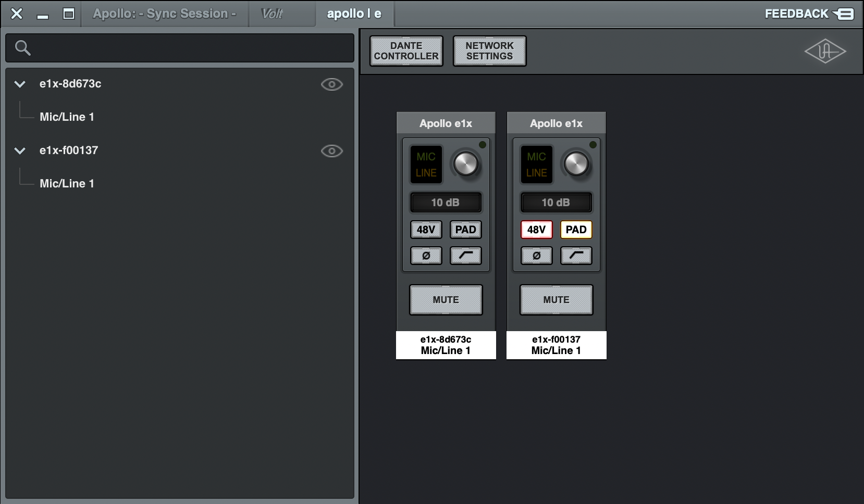The width and height of the screenshot is (864, 504).
Task: Toggle phase invert on e1x-f00137 channel
Action: 536,256
